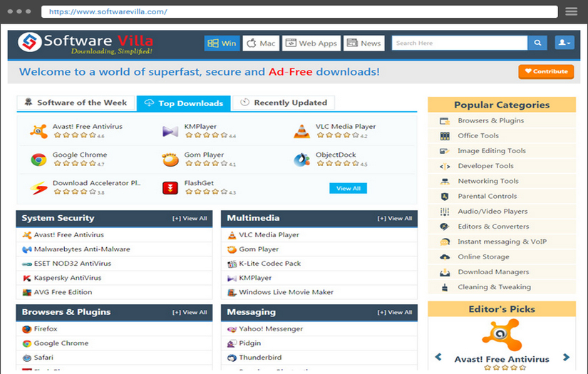Open the Gom Player link in Multimedia list

[x=259, y=249]
